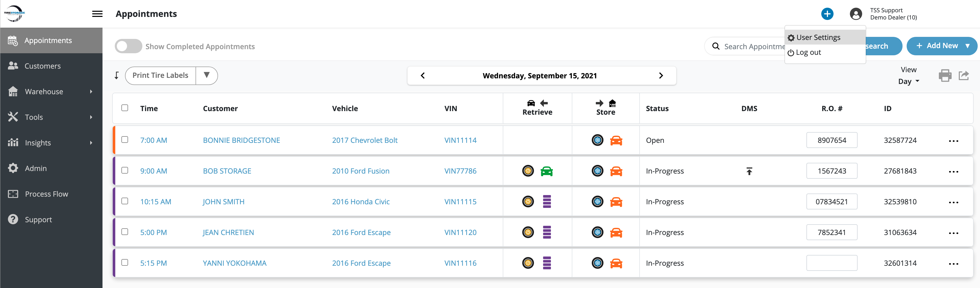Tick the select-all header checkbox
Image resolution: width=980 pixels, height=288 pixels.
pos(125,108)
